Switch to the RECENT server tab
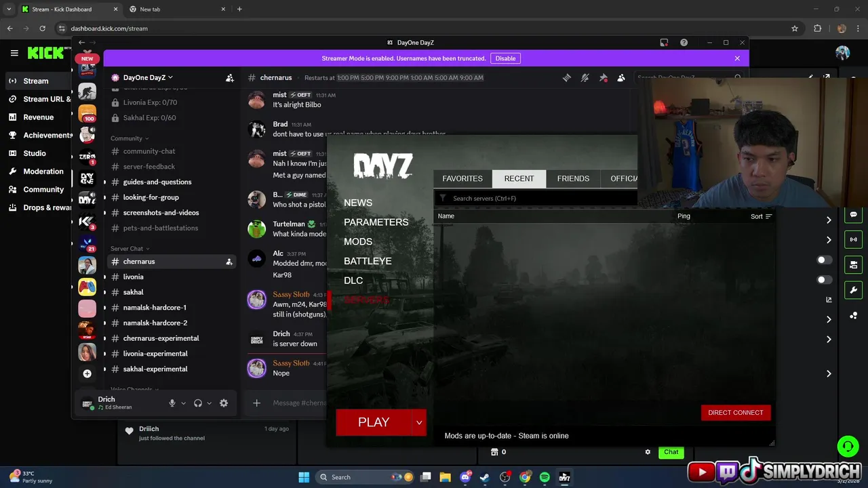 pyautogui.click(x=519, y=178)
